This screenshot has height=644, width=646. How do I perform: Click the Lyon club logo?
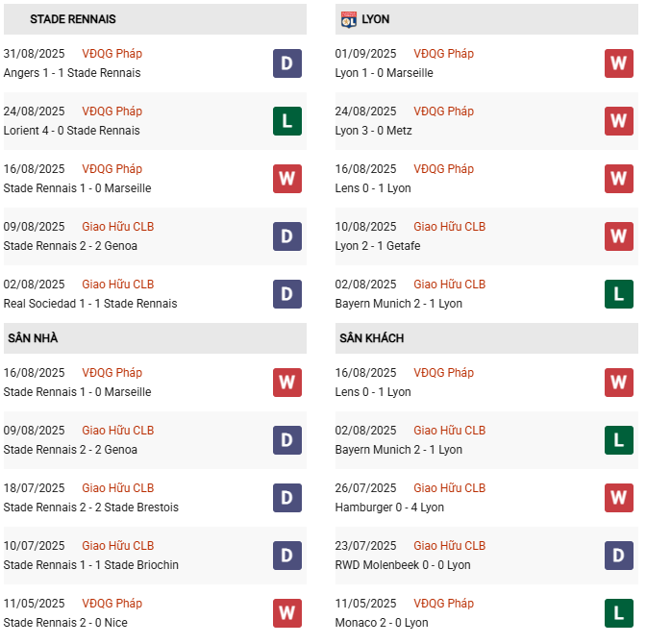[348, 19]
